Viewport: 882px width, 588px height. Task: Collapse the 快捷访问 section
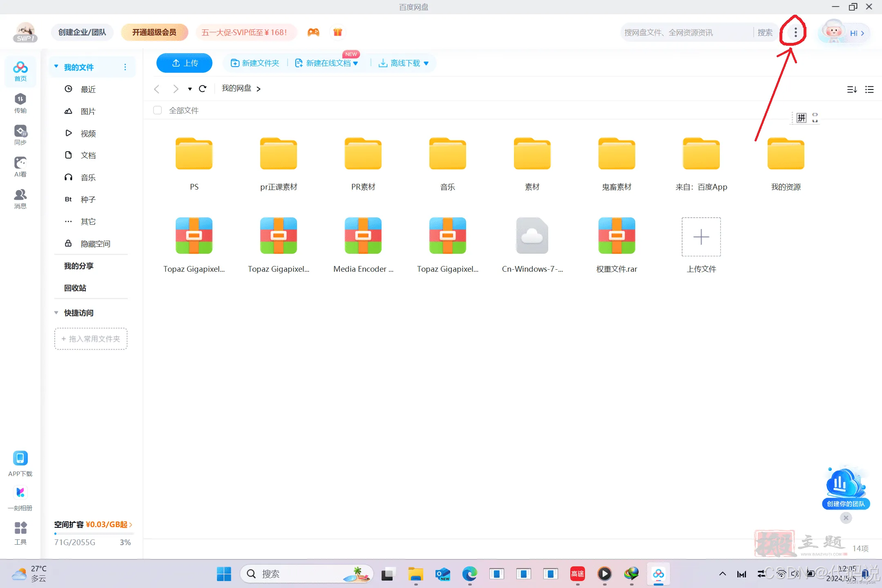coord(56,313)
